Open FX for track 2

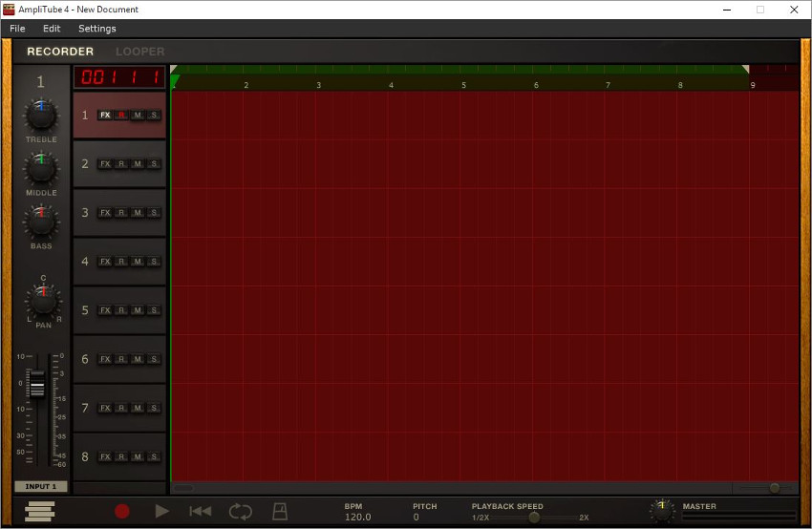pos(105,163)
